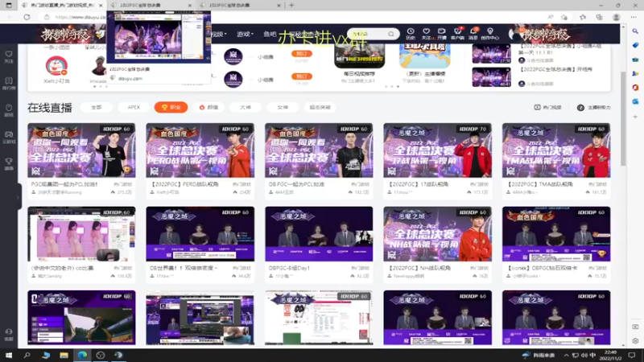The width and height of the screenshot is (644, 362).
Task: Click the search magnifier in Douyu search box
Action: point(391,34)
